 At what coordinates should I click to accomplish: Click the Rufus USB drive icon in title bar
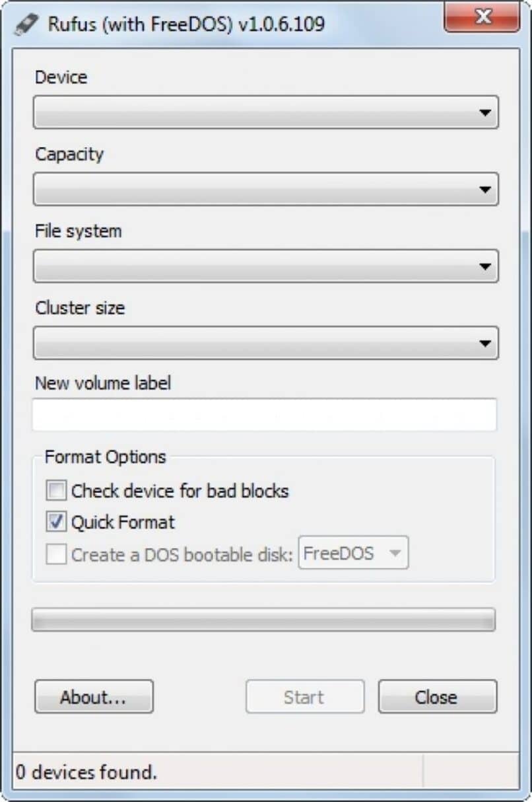point(26,25)
